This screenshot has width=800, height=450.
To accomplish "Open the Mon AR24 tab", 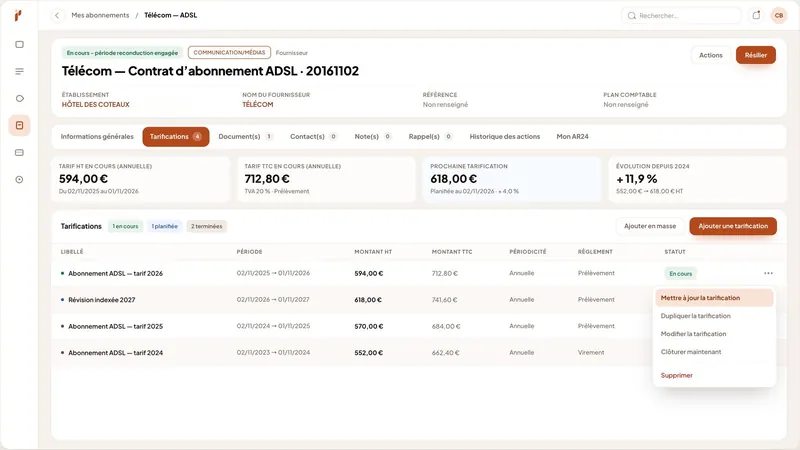I will [x=572, y=137].
